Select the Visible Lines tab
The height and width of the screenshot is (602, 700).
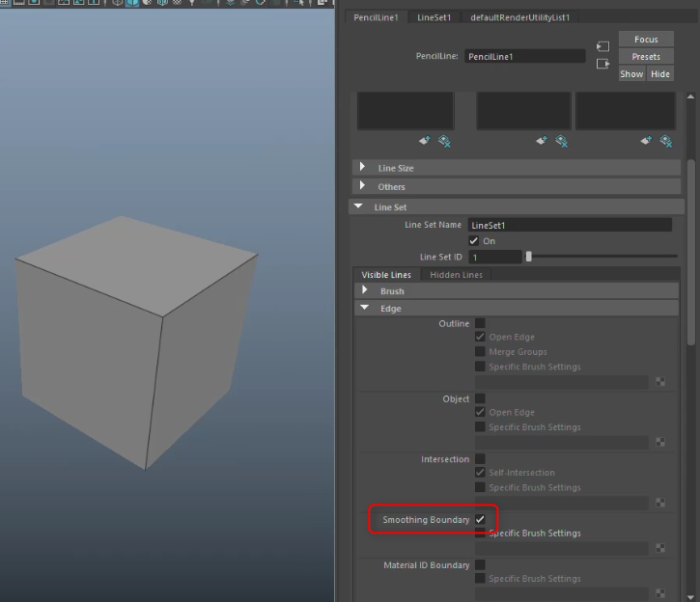(x=386, y=275)
